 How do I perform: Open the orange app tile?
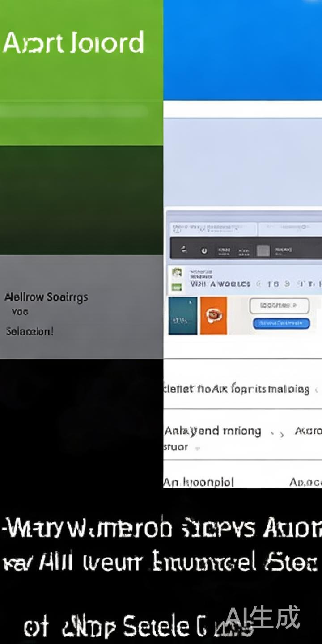point(213,316)
